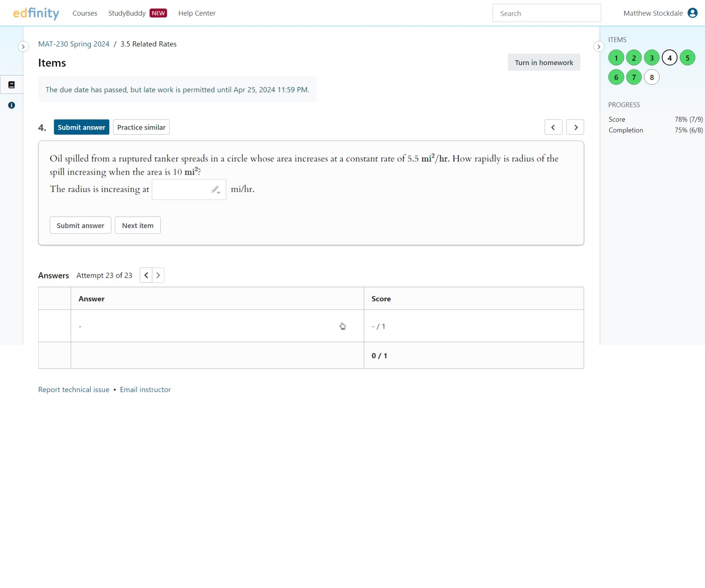Click Practice similar
This screenshot has width=705, height=588.
(141, 127)
